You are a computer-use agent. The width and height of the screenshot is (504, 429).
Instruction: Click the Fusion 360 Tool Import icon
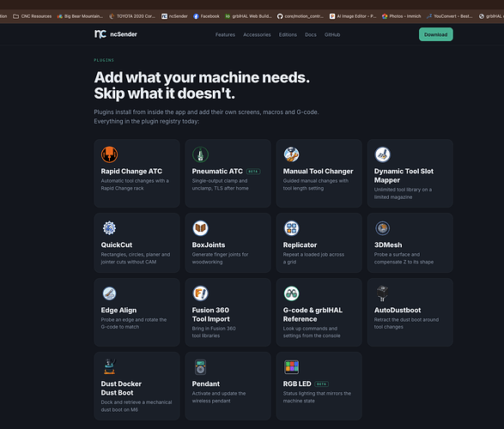click(200, 293)
